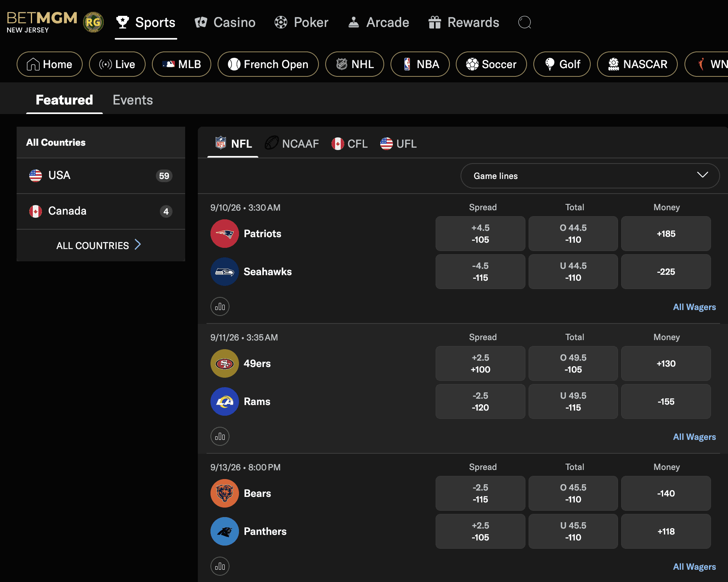Screen dimensions: 728x582
Task: Open the CFL league tab
Action: pos(350,144)
